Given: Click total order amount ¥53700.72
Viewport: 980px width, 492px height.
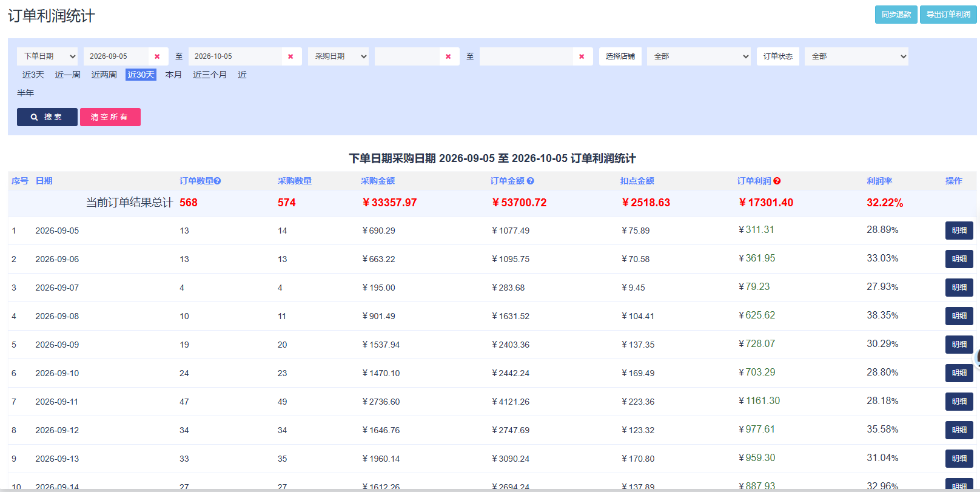Looking at the screenshot, I should point(519,203).
